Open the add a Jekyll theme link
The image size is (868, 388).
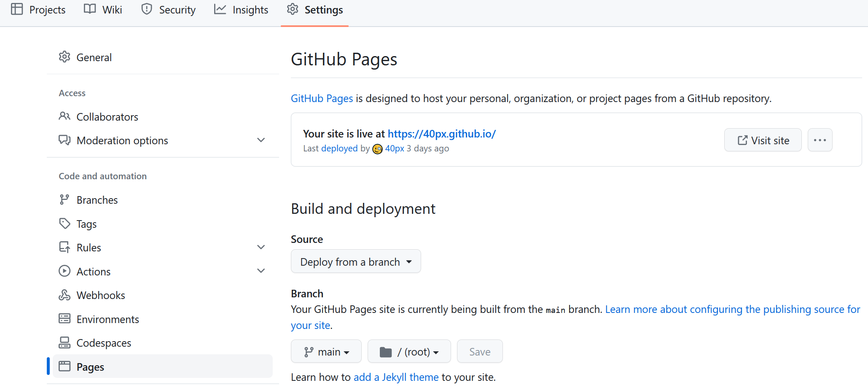(x=395, y=377)
